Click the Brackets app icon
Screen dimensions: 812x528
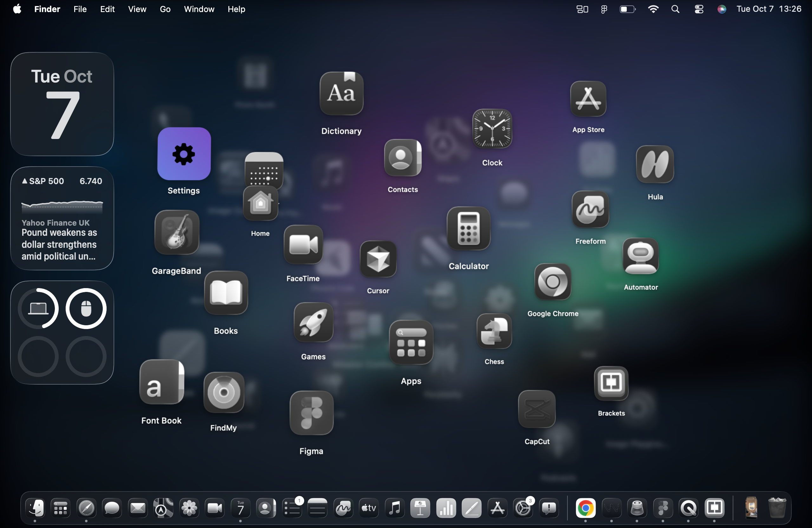tap(611, 383)
